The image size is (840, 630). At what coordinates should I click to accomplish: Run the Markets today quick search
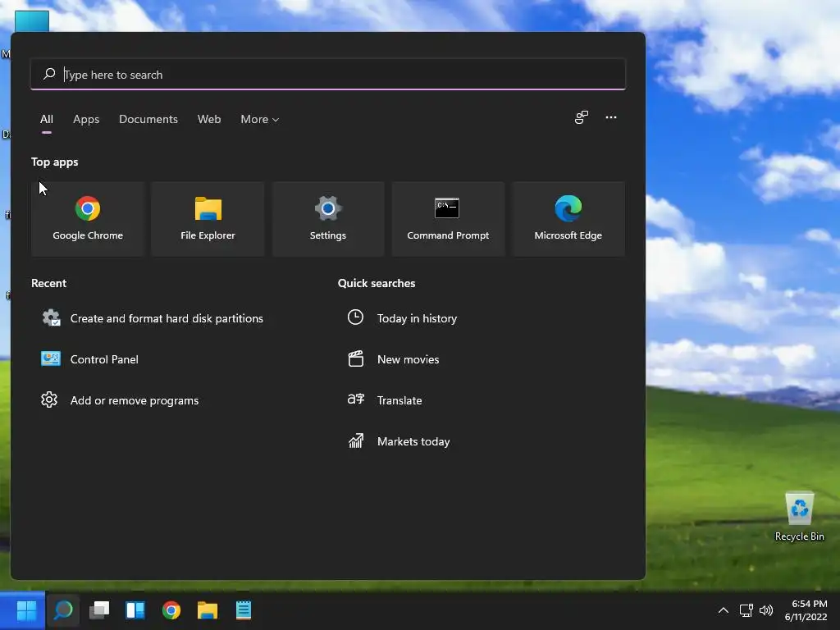pos(413,441)
